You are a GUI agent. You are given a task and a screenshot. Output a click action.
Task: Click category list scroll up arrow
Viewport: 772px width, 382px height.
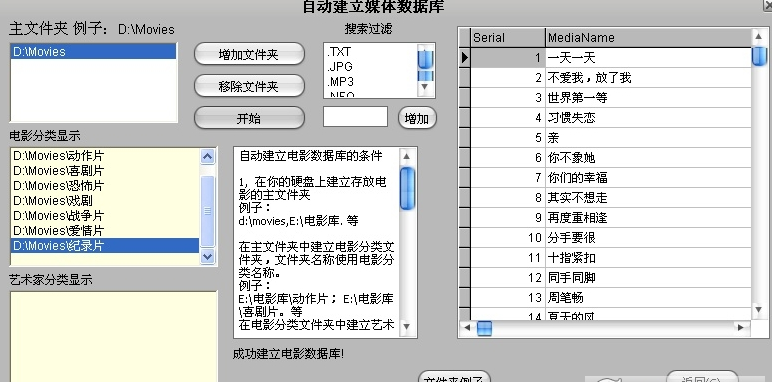click(208, 157)
